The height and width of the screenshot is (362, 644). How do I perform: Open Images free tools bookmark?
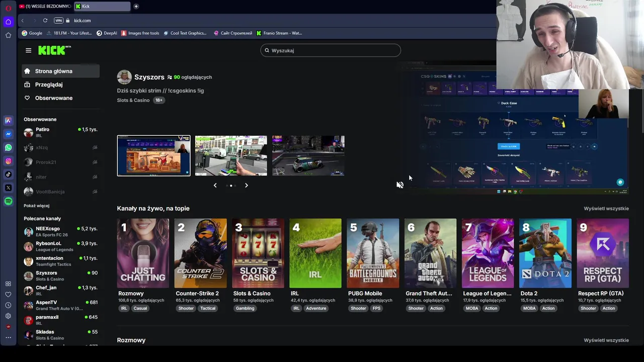click(x=140, y=33)
